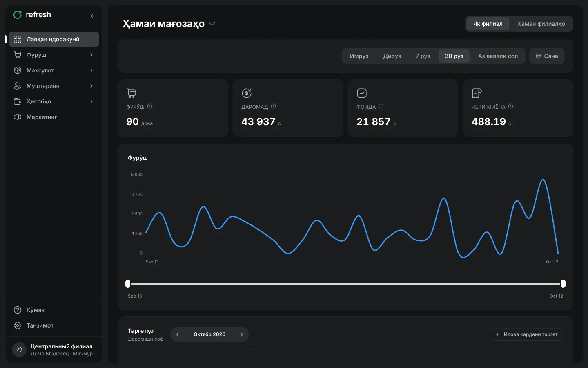This screenshot has width=588, height=368.
Task: Click Илова кардани таргет button
Action: click(x=526, y=334)
